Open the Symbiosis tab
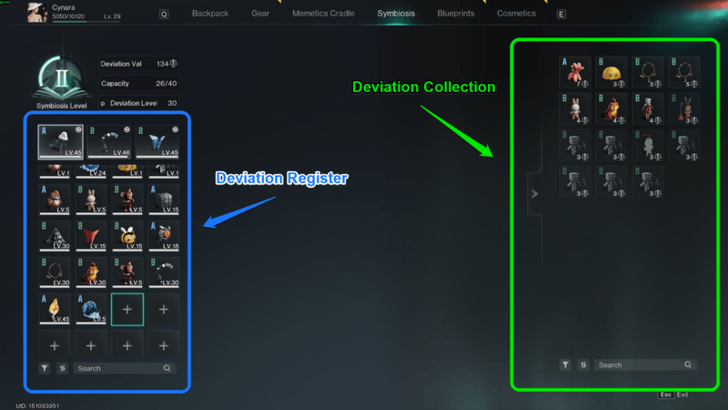The height and width of the screenshot is (410, 728). pyautogui.click(x=396, y=13)
